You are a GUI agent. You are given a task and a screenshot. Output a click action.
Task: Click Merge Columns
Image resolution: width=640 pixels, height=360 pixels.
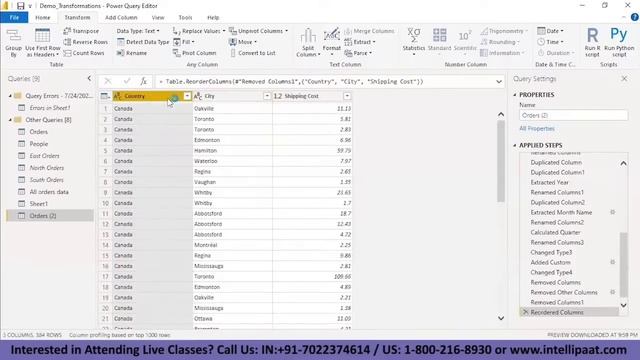tap(369, 31)
